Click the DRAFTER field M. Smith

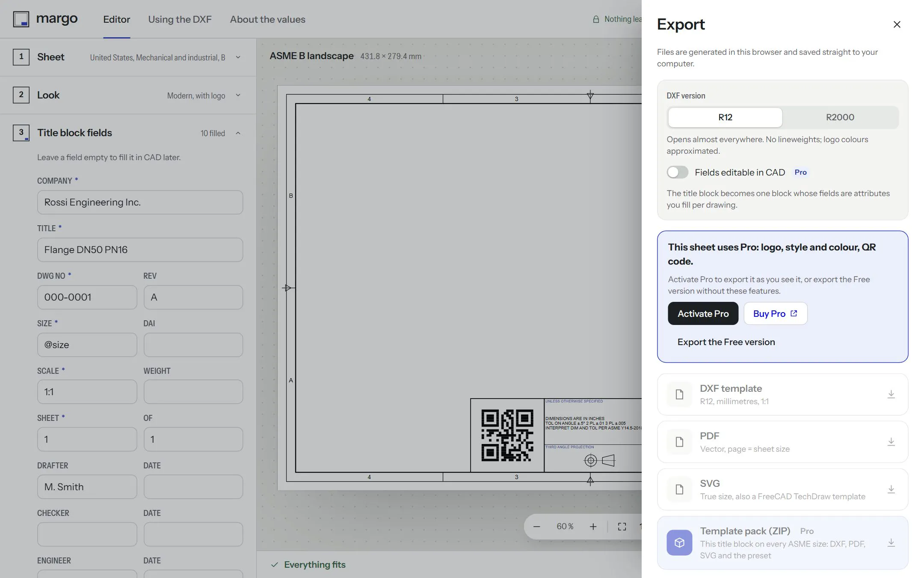(x=87, y=487)
